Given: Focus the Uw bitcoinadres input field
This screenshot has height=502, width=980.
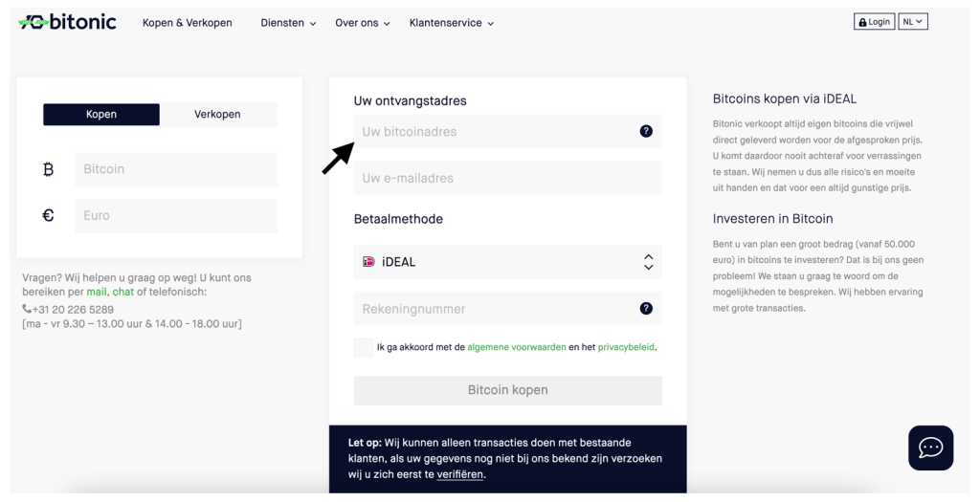Looking at the screenshot, I should click(x=507, y=132).
